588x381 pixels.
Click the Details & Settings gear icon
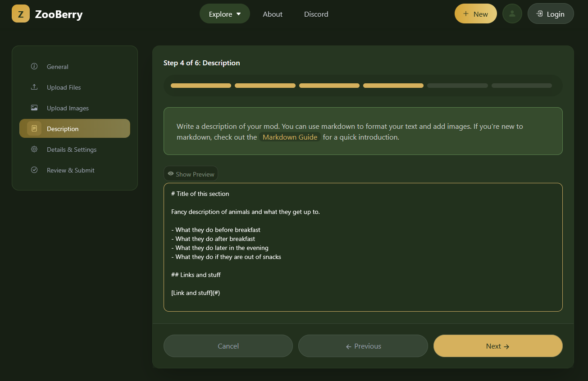(x=34, y=150)
